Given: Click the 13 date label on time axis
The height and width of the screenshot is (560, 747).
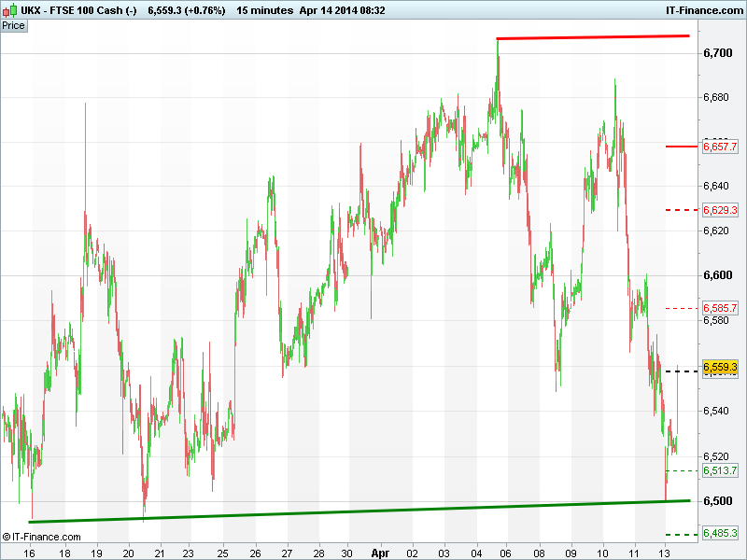Looking at the screenshot, I should [665, 552].
